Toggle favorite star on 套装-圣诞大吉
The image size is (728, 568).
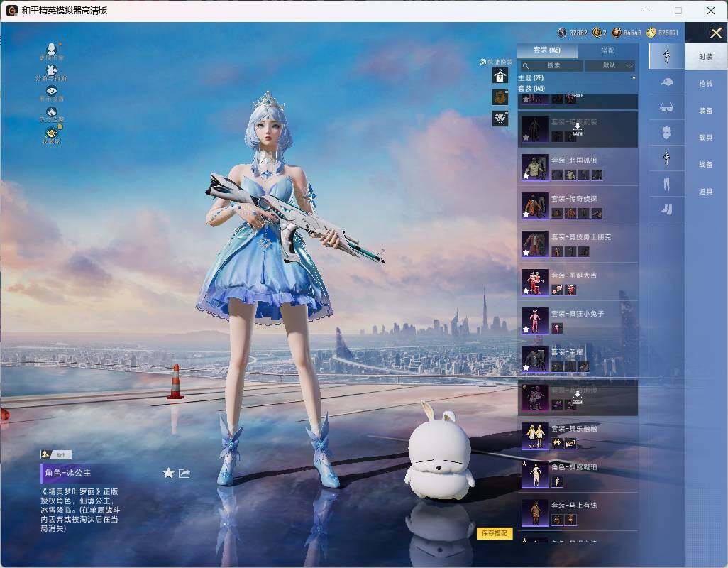click(526, 290)
